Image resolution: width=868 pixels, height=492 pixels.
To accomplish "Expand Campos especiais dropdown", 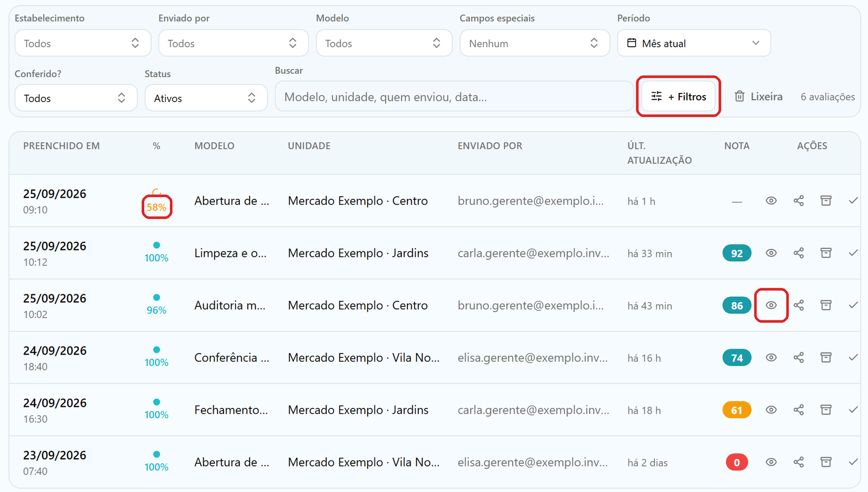I will [x=534, y=43].
